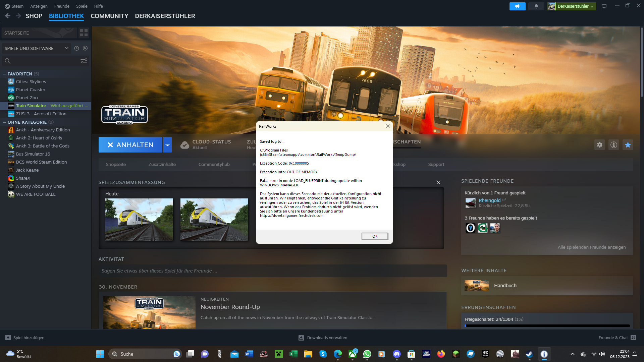
Task: Click the achievements progress bar
Action: tap(547, 325)
